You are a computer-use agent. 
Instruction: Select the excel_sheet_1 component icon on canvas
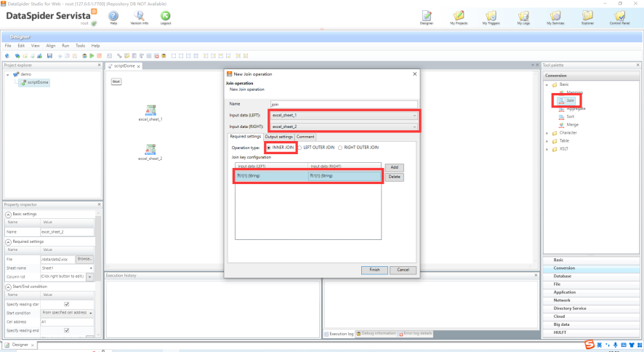click(150, 110)
